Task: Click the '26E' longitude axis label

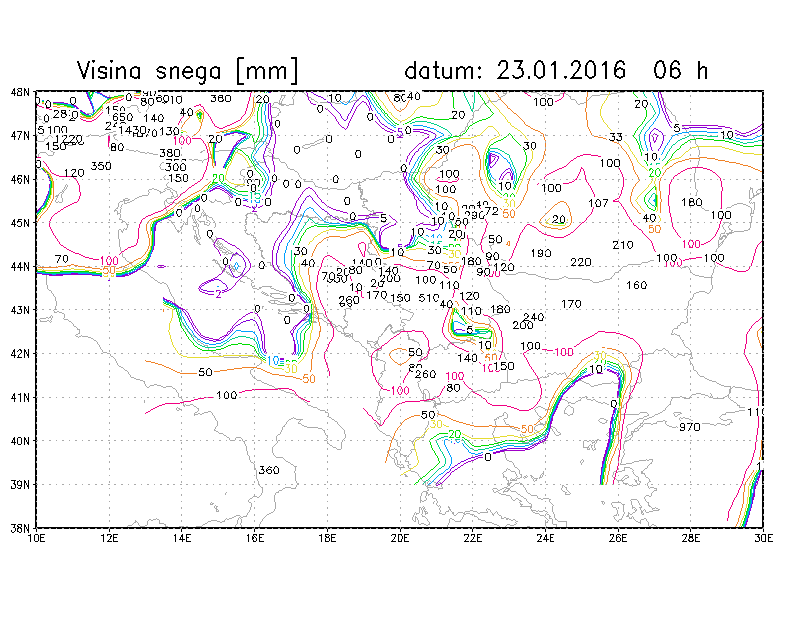Action: coord(618,538)
